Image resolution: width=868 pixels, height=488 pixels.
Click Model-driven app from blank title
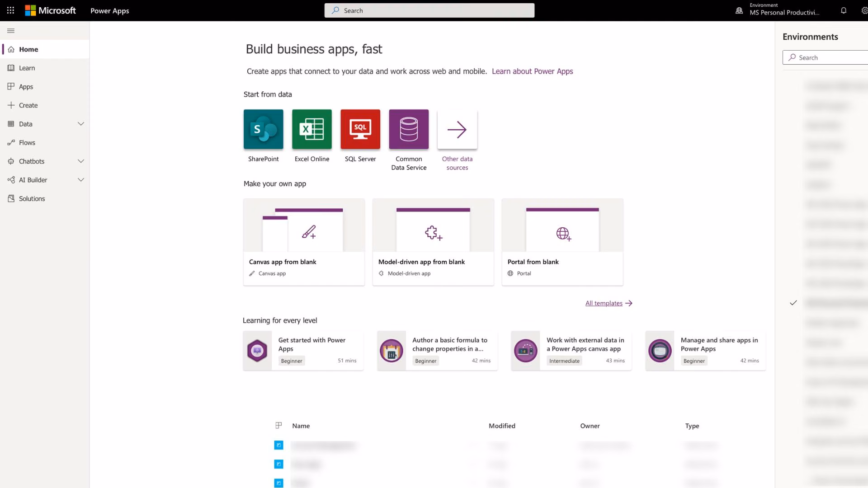click(421, 262)
